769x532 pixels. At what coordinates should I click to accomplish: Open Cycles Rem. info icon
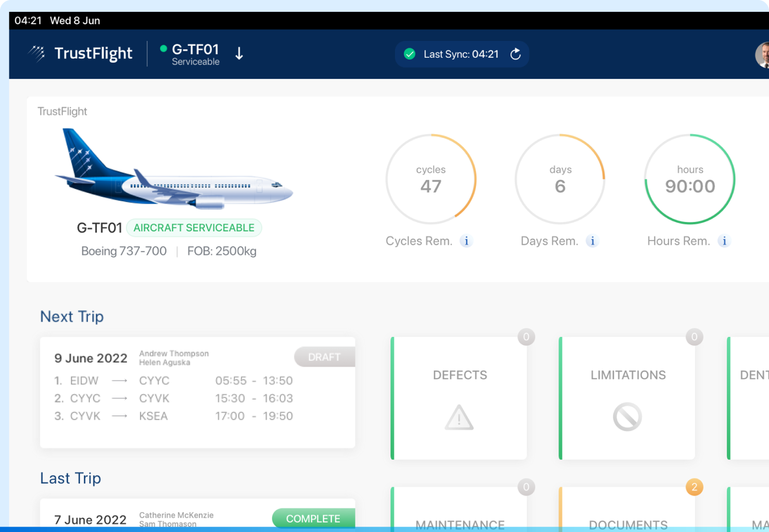(466, 241)
